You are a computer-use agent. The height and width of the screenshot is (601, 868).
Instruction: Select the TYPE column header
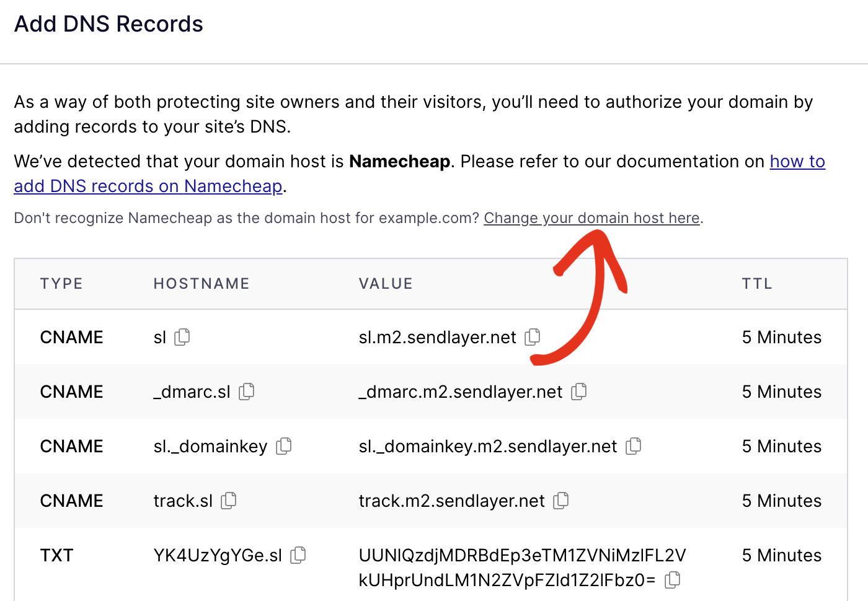[61, 283]
